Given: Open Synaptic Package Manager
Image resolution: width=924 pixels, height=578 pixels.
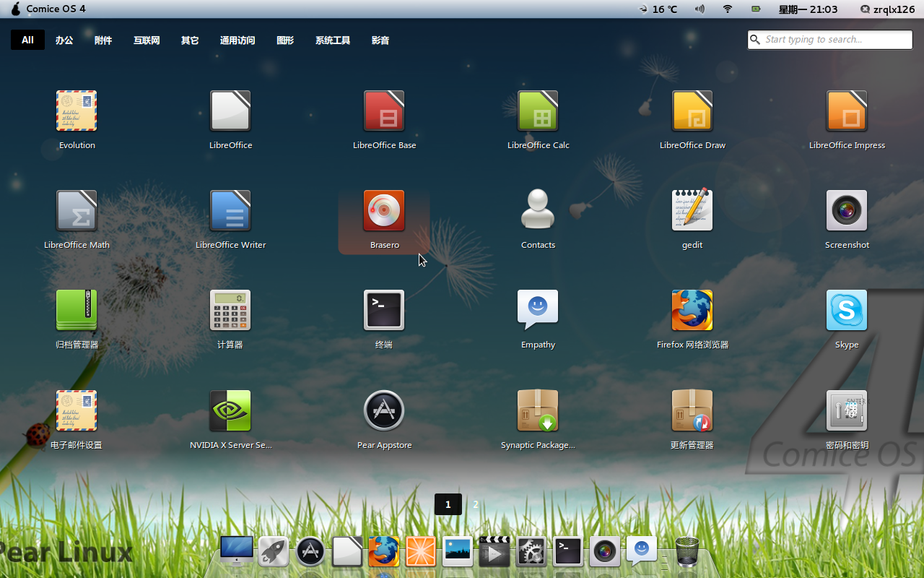Looking at the screenshot, I should pyautogui.click(x=538, y=410).
